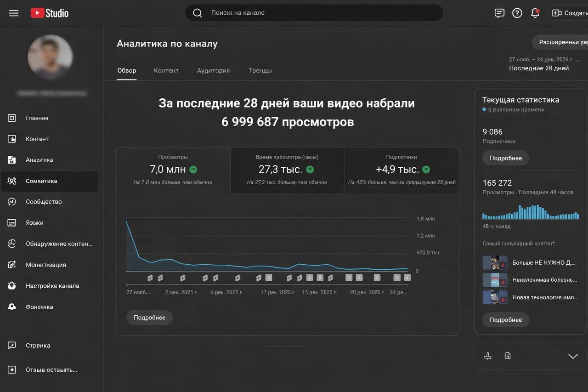
Task: Open the messages icon in the top bar
Action: 499,12
